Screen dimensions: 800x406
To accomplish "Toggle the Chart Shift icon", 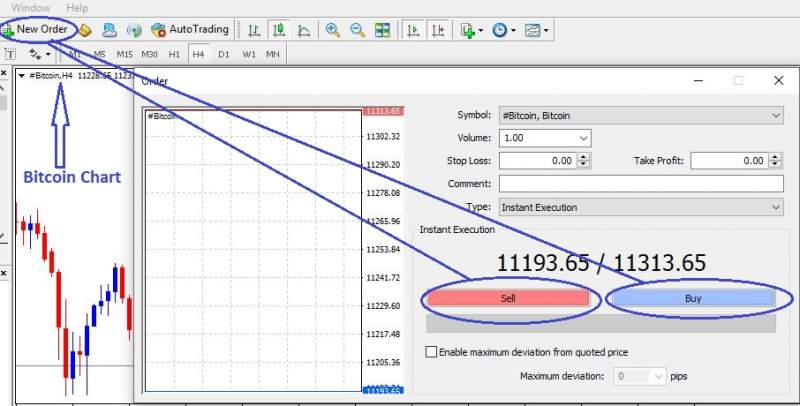I will pyautogui.click(x=438, y=30).
